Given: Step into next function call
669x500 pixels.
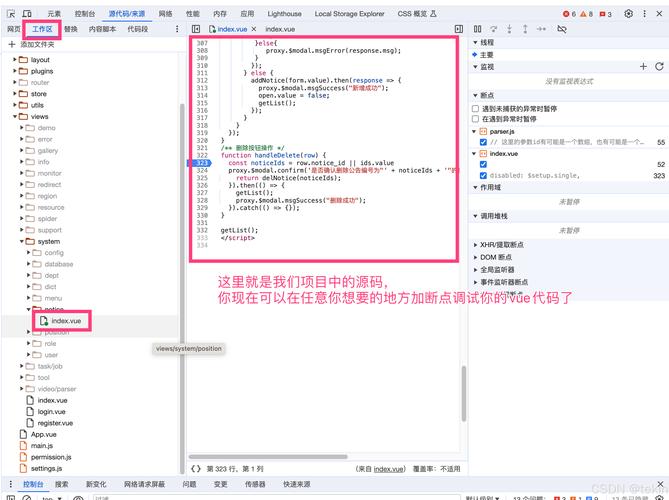Looking at the screenshot, I should [x=509, y=29].
